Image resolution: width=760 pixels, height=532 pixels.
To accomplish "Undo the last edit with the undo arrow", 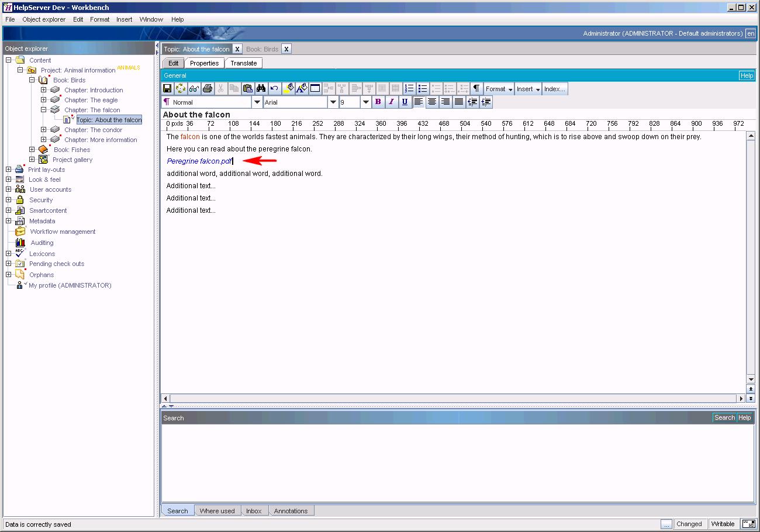I will point(275,89).
